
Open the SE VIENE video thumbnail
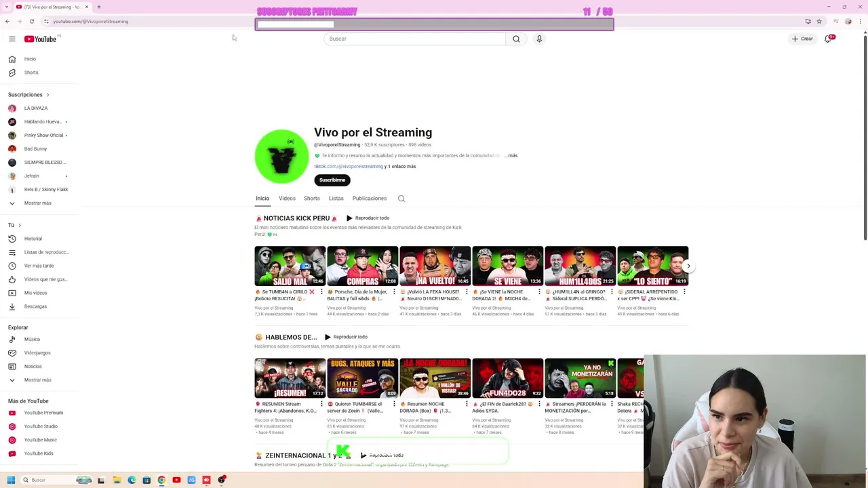click(x=508, y=266)
